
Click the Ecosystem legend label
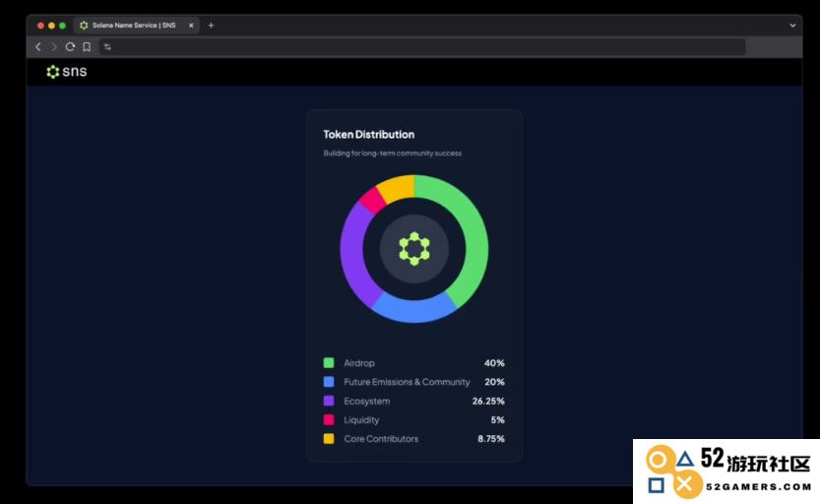coord(366,401)
